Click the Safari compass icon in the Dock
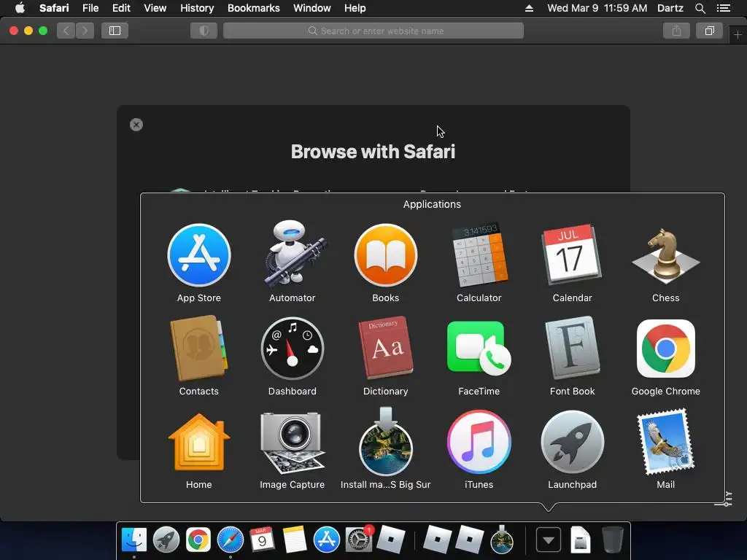The width and height of the screenshot is (747, 560). point(230,540)
